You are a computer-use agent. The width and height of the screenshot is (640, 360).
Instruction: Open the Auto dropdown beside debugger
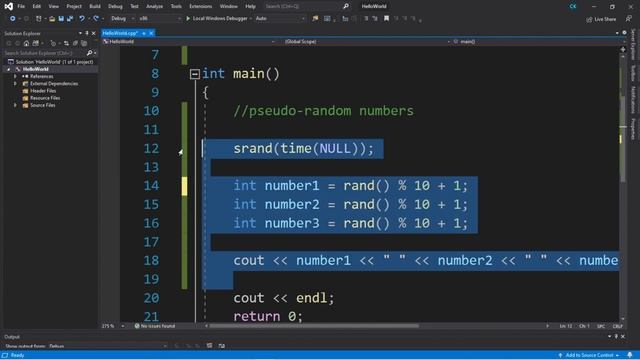(x=280, y=19)
